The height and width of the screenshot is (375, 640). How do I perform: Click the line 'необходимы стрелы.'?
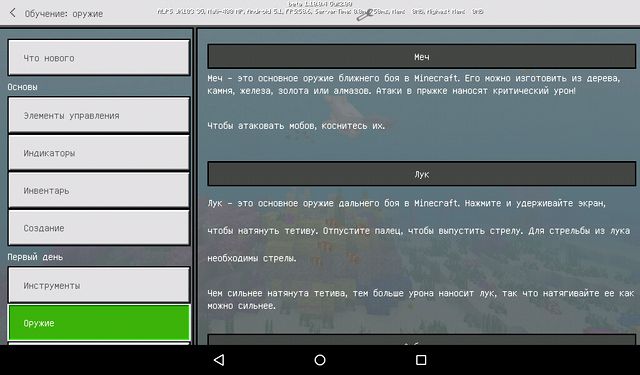pos(252,258)
